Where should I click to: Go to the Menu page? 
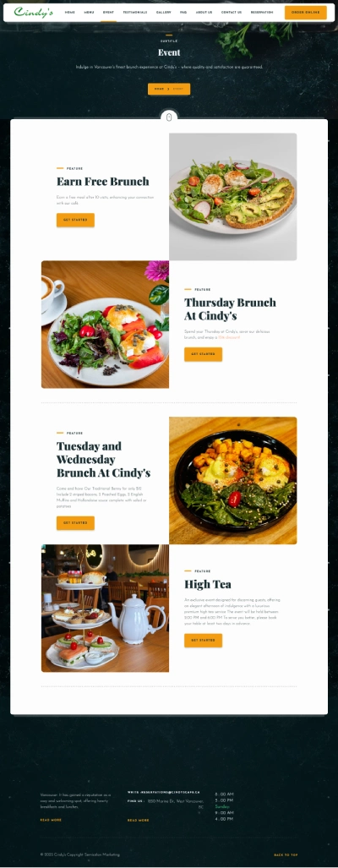[89, 12]
